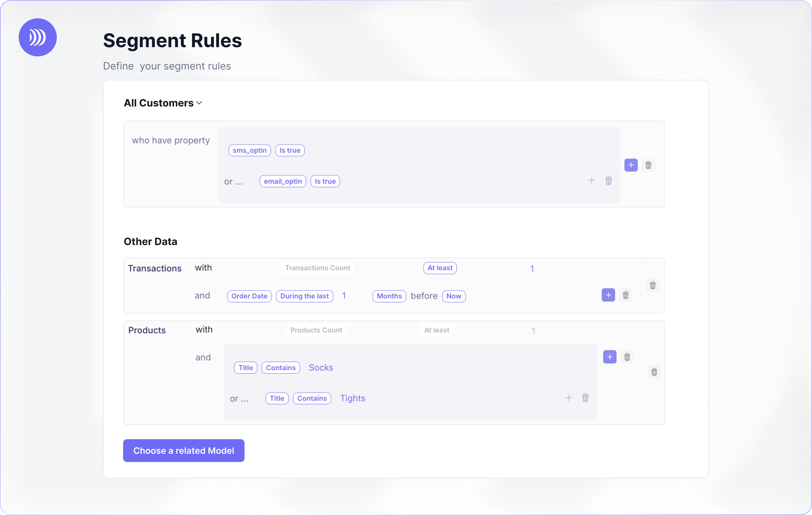Image resolution: width=812 pixels, height=515 pixels.
Task: Change the Months time unit dropdown
Action: coord(389,296)
